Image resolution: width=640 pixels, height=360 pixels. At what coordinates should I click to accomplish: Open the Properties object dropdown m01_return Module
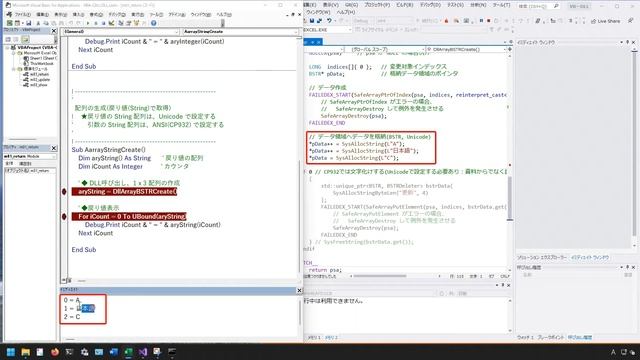(x=29, y=156)
